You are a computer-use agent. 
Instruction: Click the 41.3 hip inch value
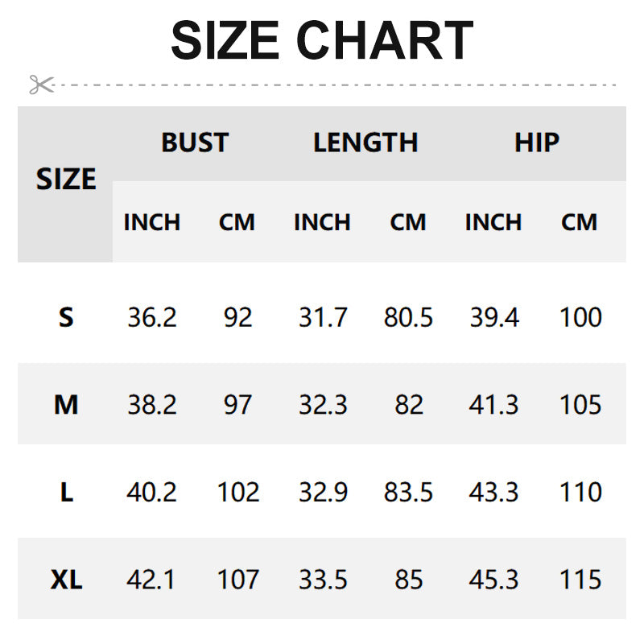pos(494,404)
